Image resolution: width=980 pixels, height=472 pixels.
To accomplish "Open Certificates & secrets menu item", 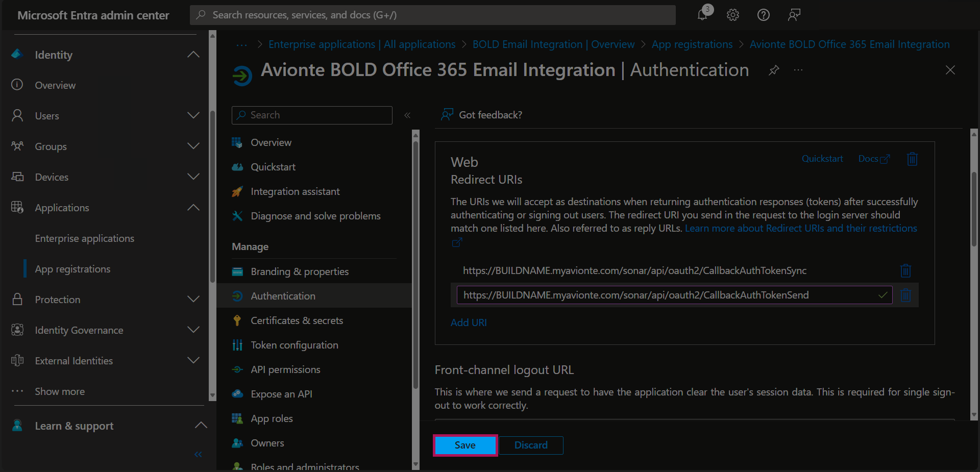I will [297, 320].
